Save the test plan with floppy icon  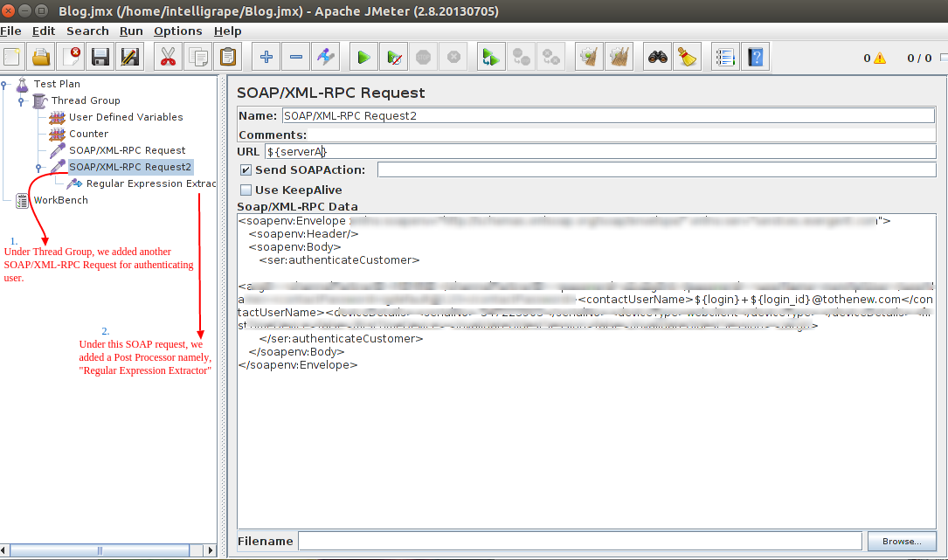coord(100,58)
